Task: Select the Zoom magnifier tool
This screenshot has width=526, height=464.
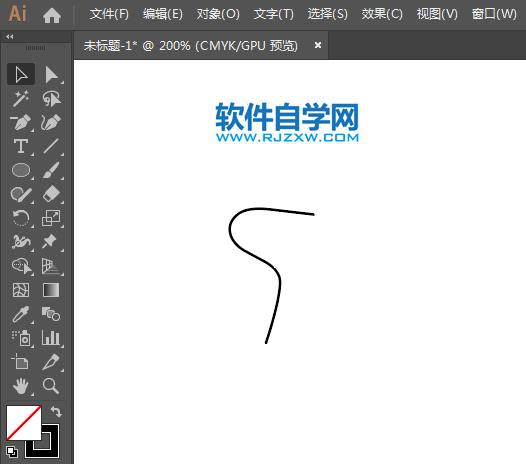Action: coord(51,386)
